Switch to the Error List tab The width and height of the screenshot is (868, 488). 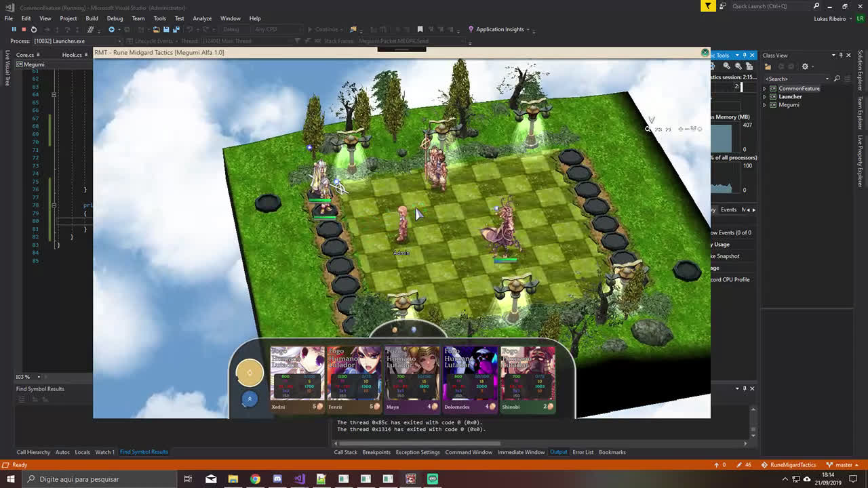tap(583, 452)
